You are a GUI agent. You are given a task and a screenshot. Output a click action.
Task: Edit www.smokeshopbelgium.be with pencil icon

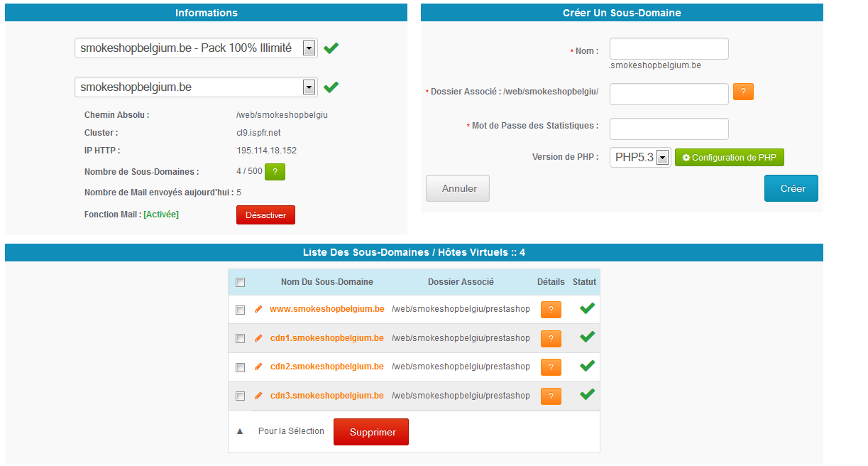[258, 309]
